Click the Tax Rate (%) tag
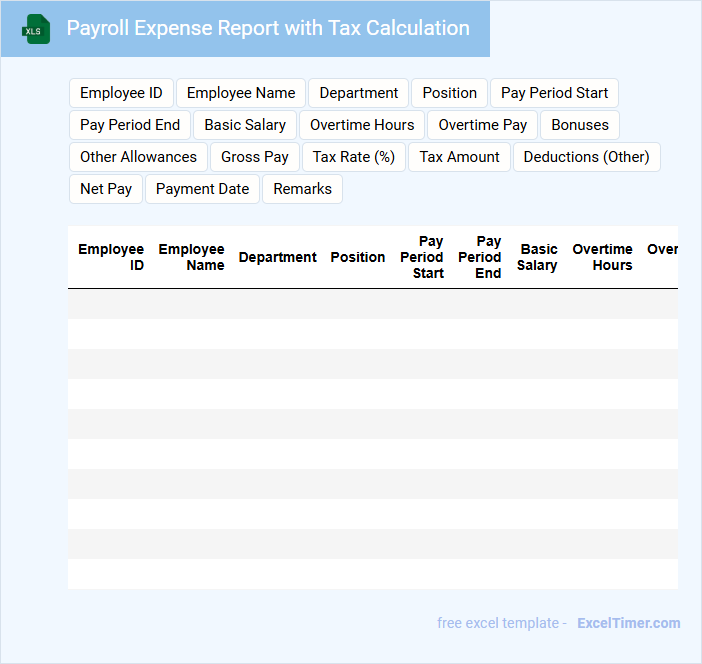Viewport: 702px width, 664px height. [x=354, y=157]
